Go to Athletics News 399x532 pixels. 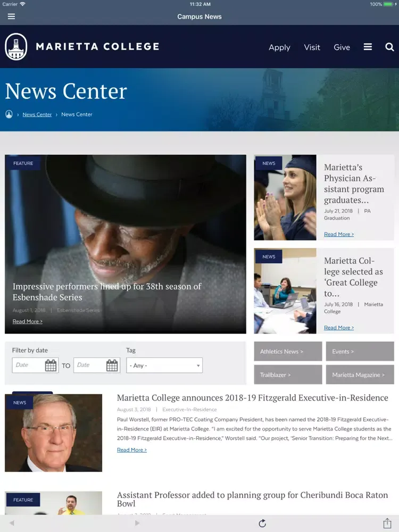[x=288, y=351]
